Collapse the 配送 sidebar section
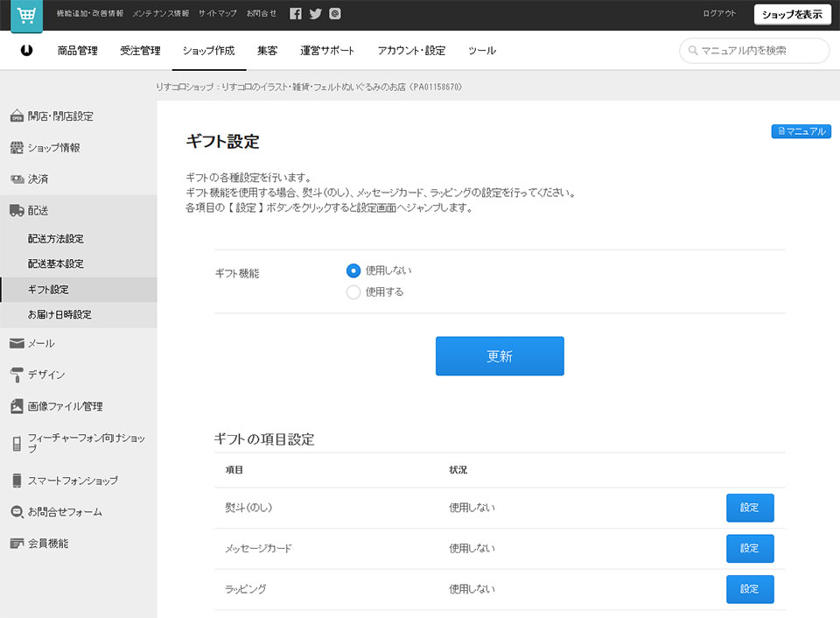This screenshot has height=618, width=840. click(38, 211)
